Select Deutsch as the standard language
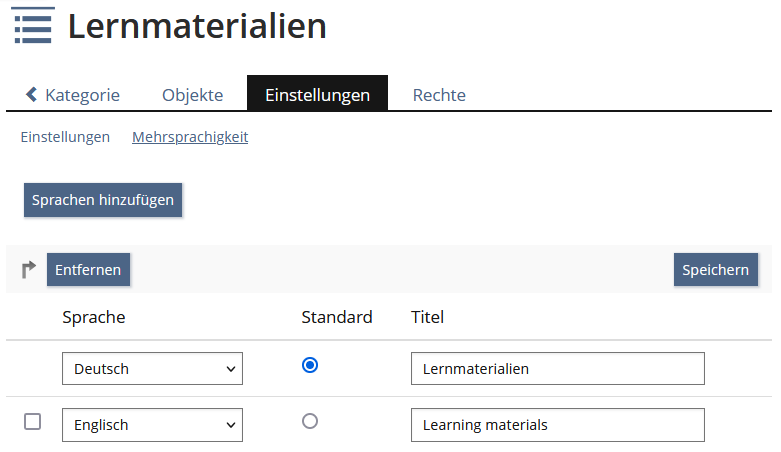 [310, 365]
